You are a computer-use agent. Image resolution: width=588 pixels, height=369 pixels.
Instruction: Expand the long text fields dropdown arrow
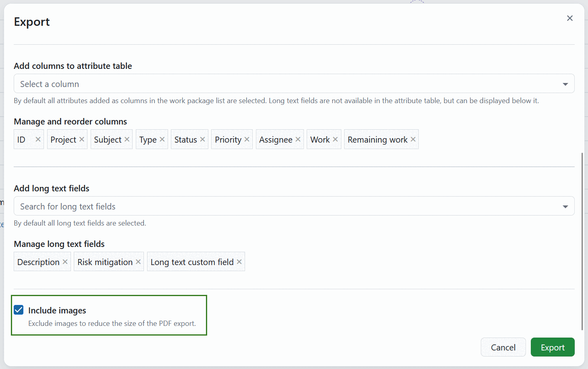click(x=565, y=206)
